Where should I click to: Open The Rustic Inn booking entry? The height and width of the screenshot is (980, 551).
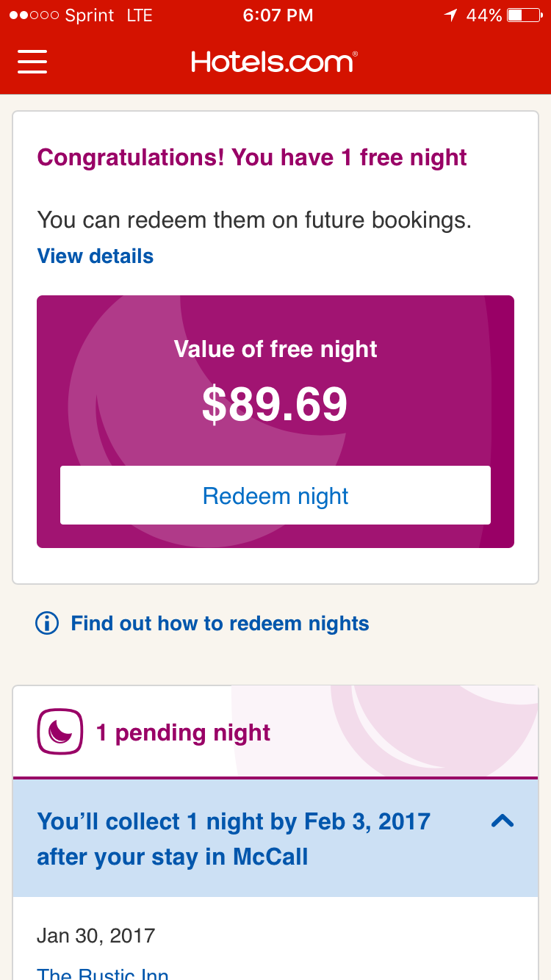pyautogui.click(x=102, y=973)
